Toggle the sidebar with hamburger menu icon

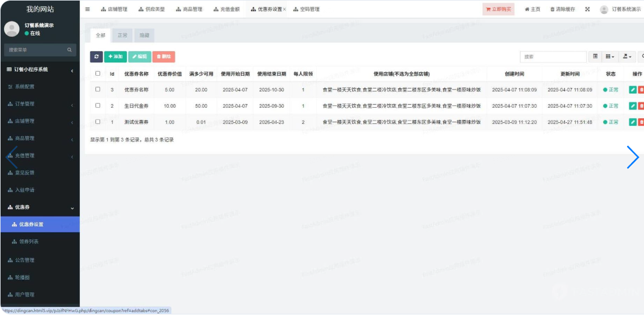(x=87, y=9)
